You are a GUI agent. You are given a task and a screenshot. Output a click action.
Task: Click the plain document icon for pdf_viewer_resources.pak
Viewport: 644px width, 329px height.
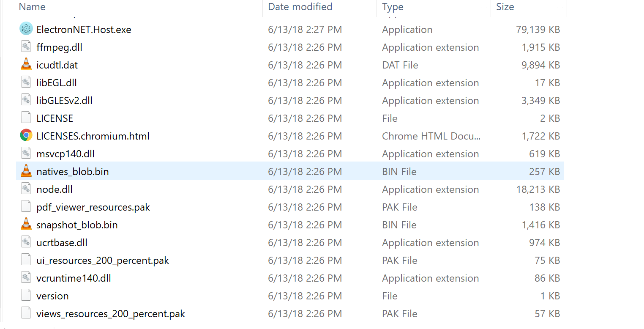[x=26, y=207]
